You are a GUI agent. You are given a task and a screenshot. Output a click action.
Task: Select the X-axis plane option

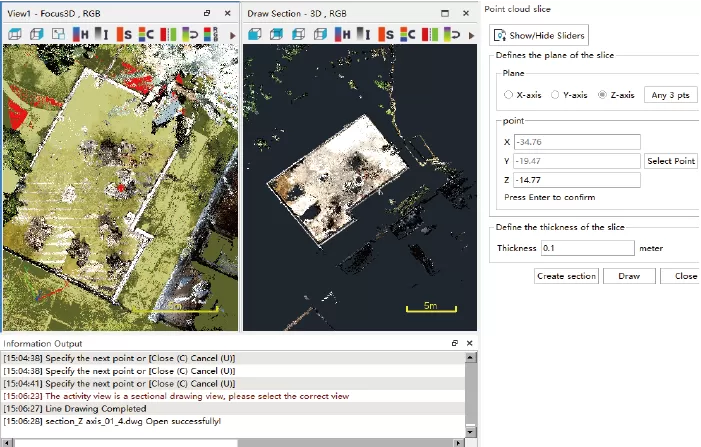pos(523,95)
